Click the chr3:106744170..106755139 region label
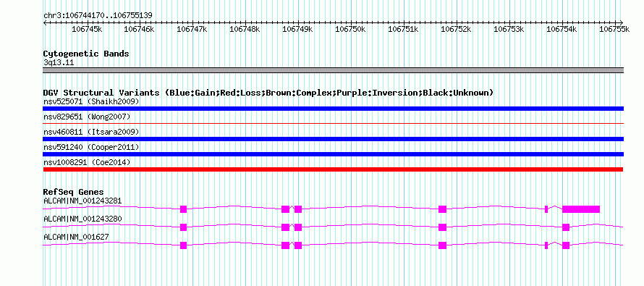The width and height of the screenshot is (644, 286). [98, 16]
